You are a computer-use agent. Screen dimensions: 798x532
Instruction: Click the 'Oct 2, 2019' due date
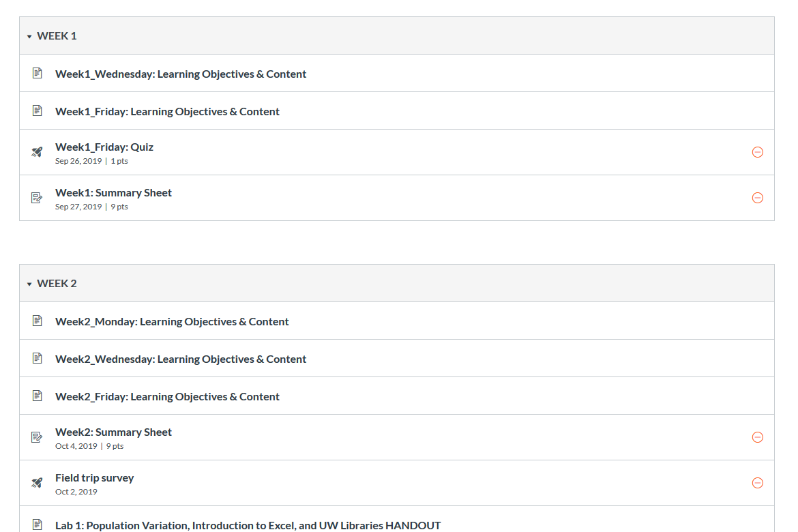(76, 492)
